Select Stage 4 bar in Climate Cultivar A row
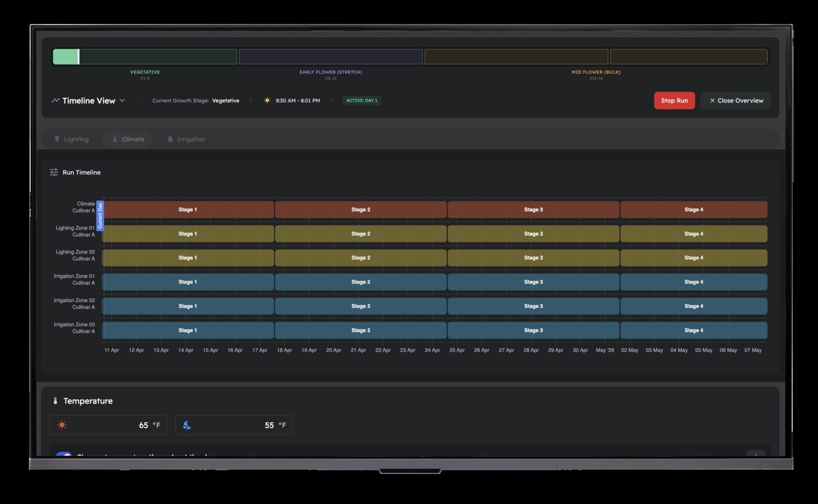This screenshot has width=818, height=504. (694, 210)
